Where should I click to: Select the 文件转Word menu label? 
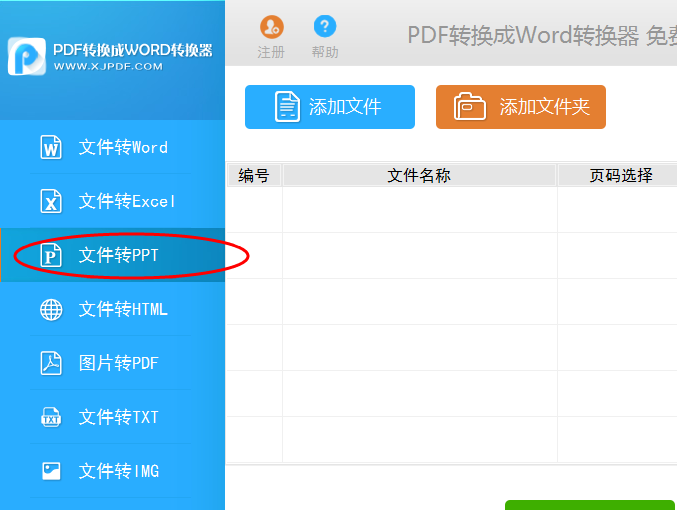(x=123, y=148)
